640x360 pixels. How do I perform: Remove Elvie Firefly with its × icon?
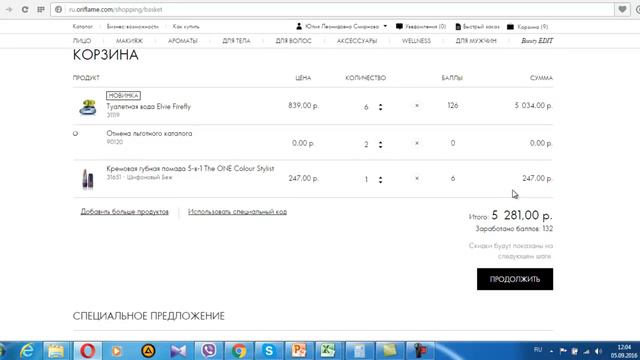point(417,106)
